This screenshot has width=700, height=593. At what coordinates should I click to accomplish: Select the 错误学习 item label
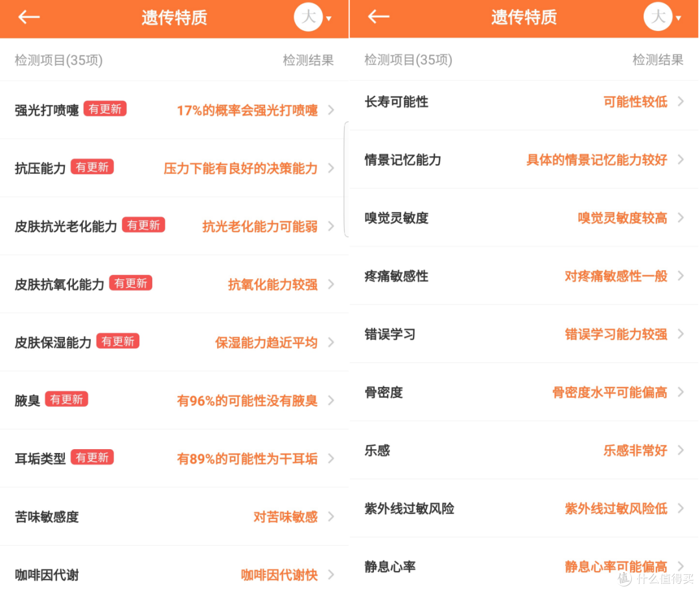[390, 334]
